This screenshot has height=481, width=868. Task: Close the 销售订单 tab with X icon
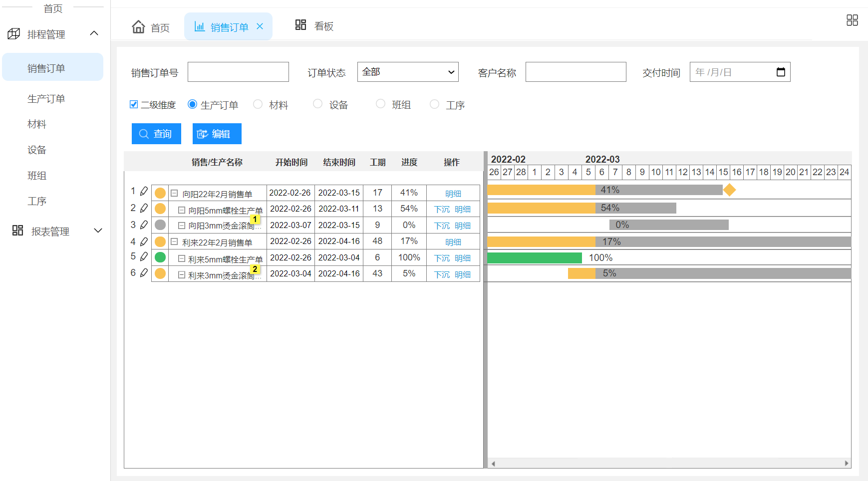pos(260,26)
